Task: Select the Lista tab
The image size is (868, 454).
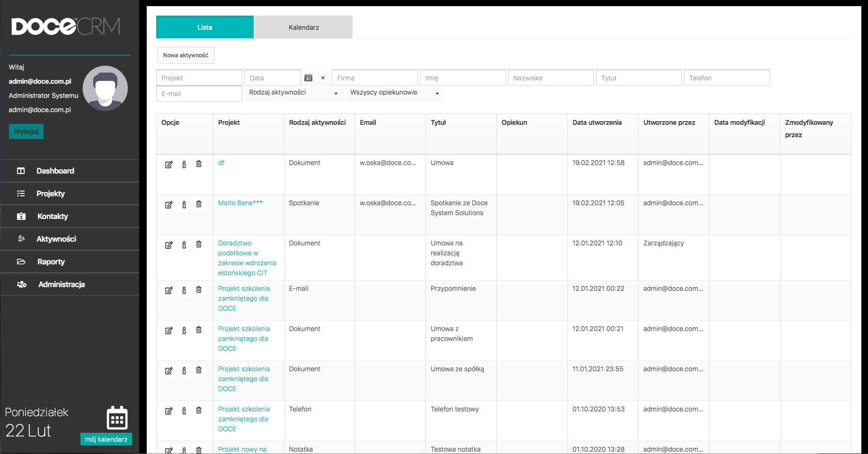Action: [204, 27]
